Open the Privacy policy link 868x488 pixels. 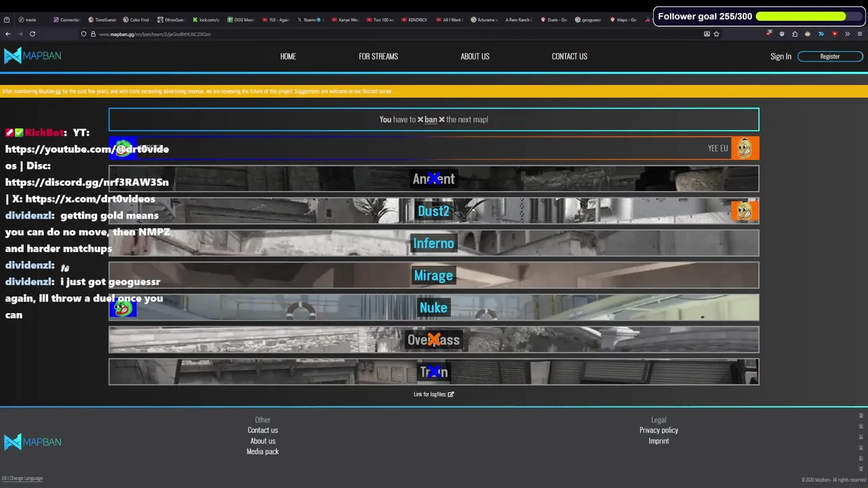pos(658,430)
